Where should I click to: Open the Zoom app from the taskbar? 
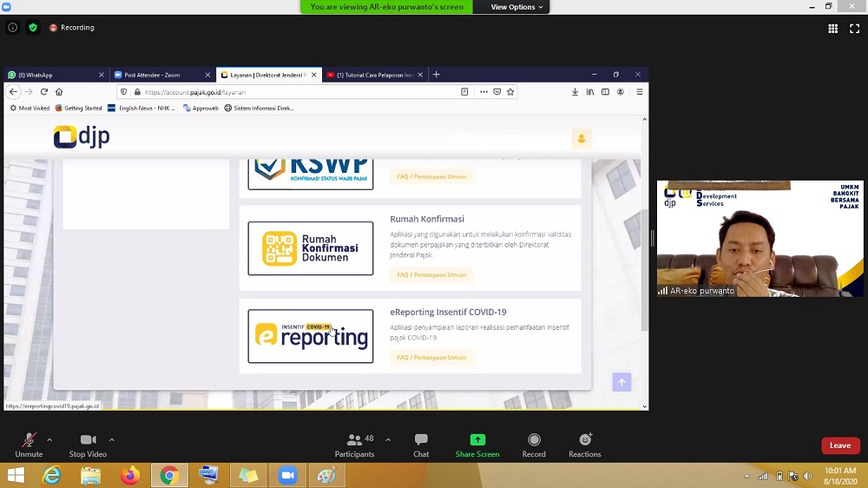pos(287,475)
